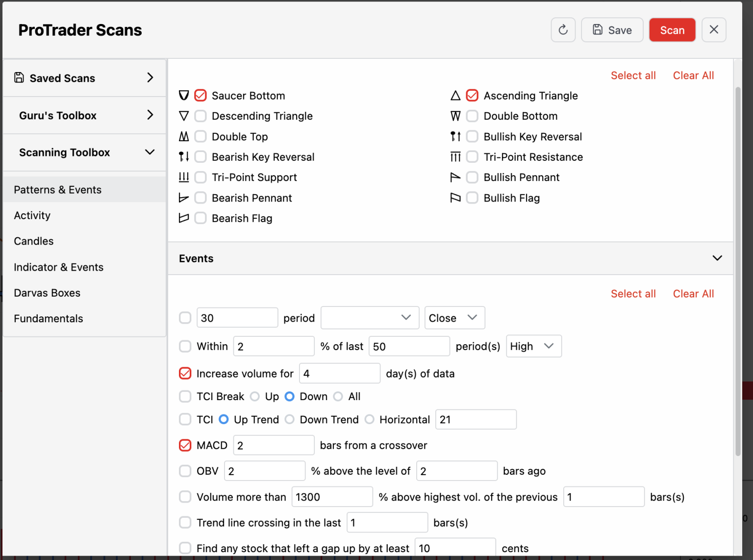Click the Tri-Point Resistance pattern icon
The width and height of the screenshot is (753, 560).
point(455,157)
